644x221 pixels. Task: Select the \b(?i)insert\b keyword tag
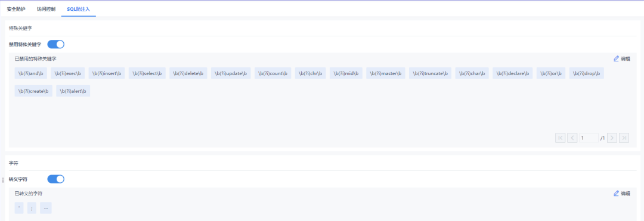point(106,73)
